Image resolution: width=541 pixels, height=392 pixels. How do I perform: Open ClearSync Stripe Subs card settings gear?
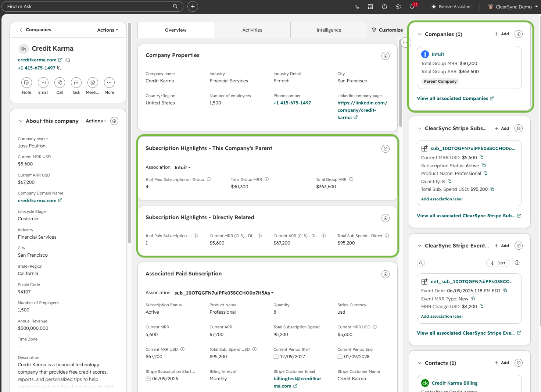[x=519, y=128]
